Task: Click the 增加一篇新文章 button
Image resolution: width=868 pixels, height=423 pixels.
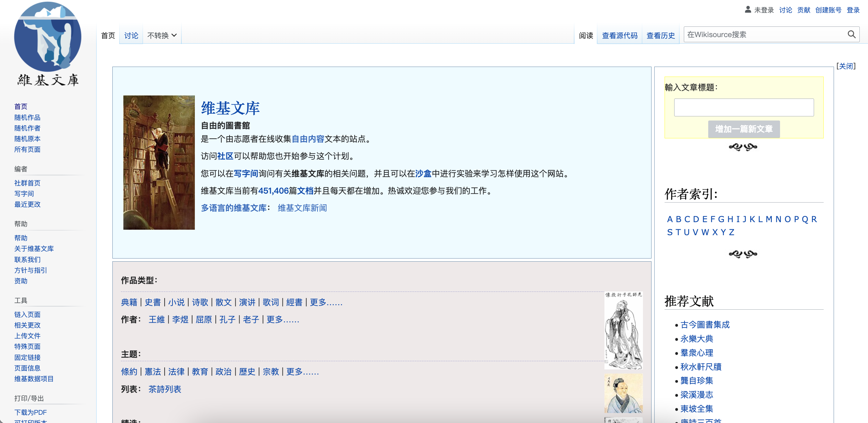Action: point(744,129)
